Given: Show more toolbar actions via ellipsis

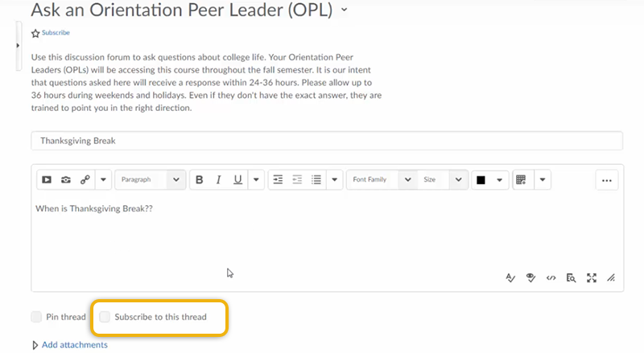Looking at the screenshot, I should [607, 180].
